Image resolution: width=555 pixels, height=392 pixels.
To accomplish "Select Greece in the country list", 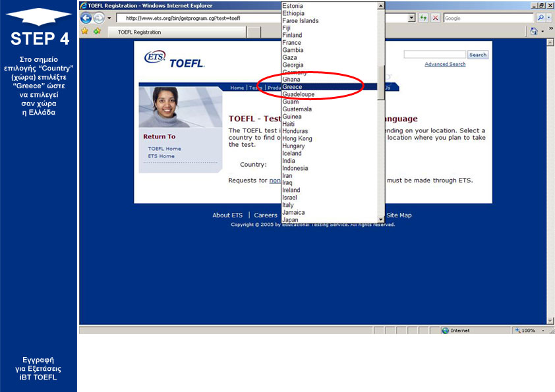I will (x=329, y=87).
